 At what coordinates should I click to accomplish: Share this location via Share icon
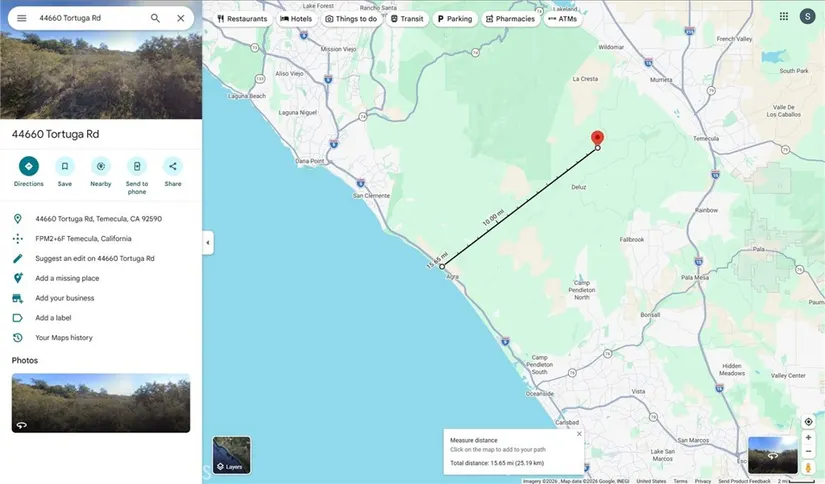point(173,166)
